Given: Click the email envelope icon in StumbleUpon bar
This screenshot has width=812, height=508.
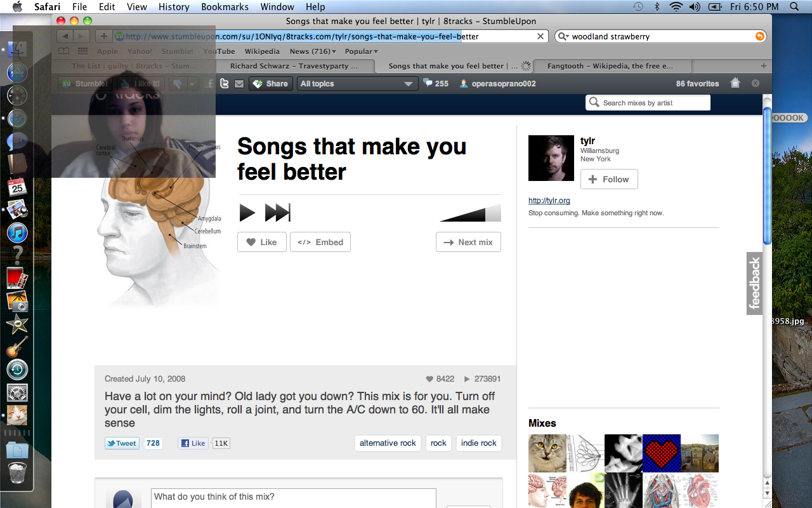Looking at the screenshot, I should pos(239,84).
